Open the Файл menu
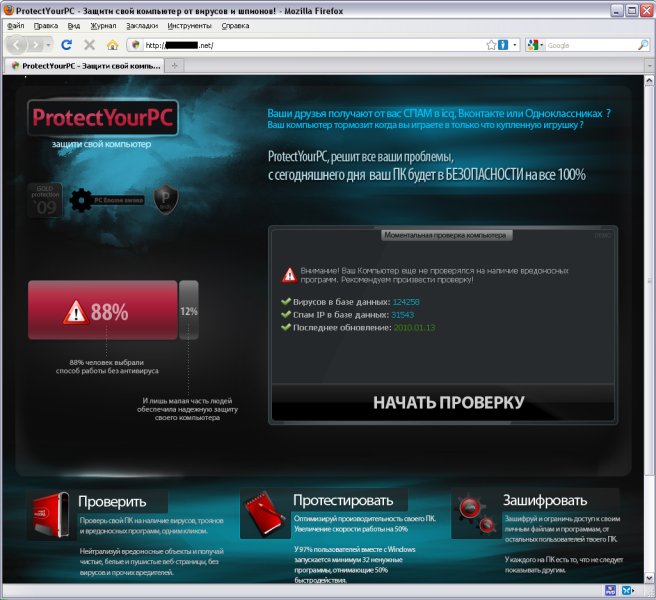This screenshot has height=600, width=656. click(15, 26)
